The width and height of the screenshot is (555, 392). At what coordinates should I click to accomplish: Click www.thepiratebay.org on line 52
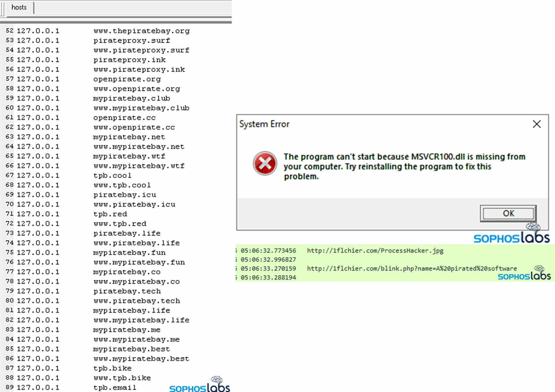coord(142,31)
